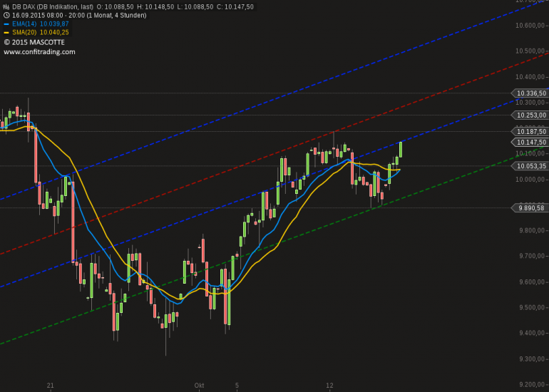
Task: Click the candlestick chart icon beside DB DAX
Action: pos(6,6)
